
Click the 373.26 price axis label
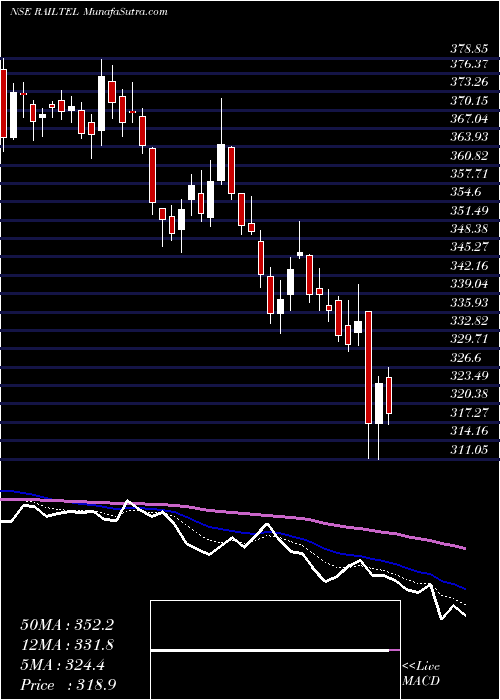pyautogui.click(x=468, y=83)
